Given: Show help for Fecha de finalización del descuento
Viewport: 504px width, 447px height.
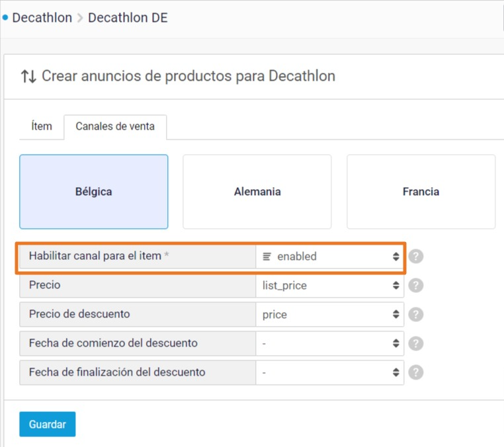Looking at the screenshot, I should (x=415, y=372).
